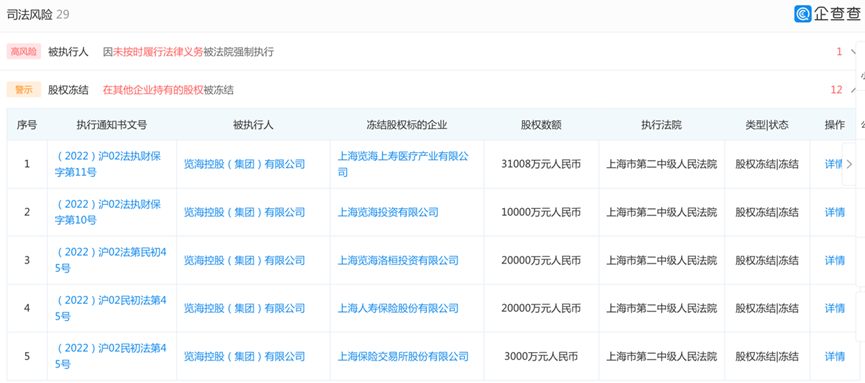Image resolution: width=865 pixels, height=383 pixels.
Task: Click 上海市第二中级人民法院 in row 5
Action: coord(661,356)
